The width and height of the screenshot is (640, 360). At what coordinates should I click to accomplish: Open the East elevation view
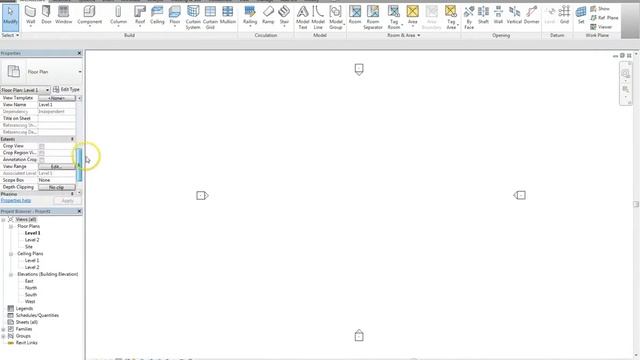point(29,281)
